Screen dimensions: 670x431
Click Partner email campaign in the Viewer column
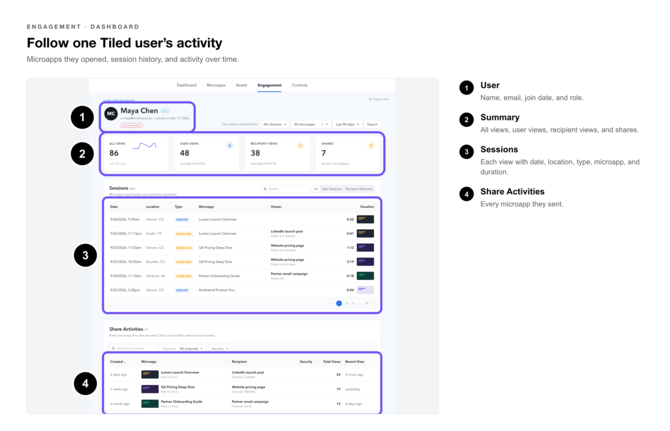(x=289, y=274)
